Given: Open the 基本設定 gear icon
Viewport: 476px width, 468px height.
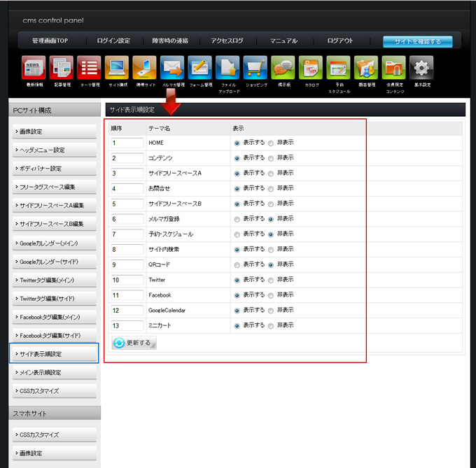Looking at the screenshot, I should click(421, 68).
